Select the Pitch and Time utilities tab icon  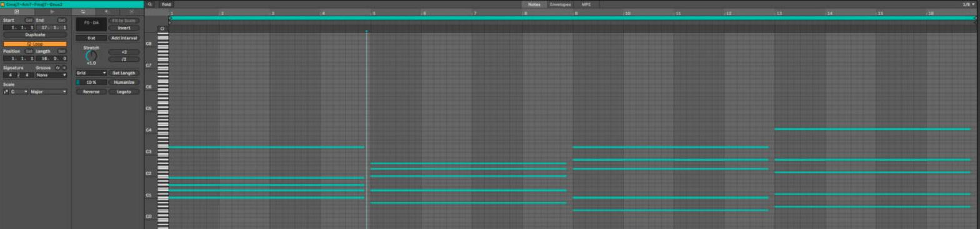pos(83,12)
